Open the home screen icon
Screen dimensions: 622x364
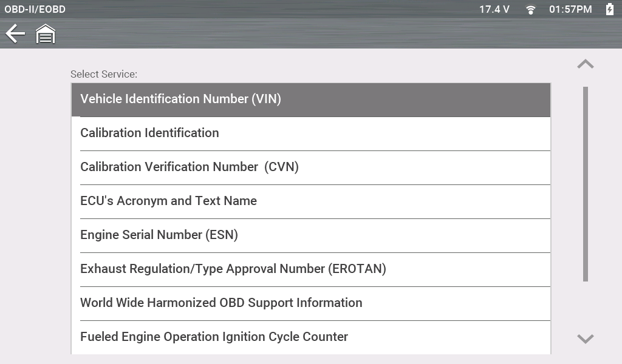point(46,34)
